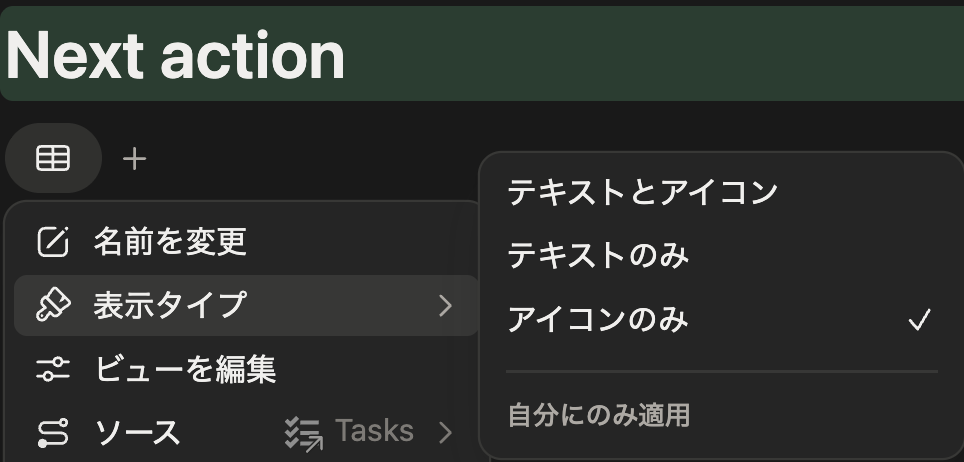Click the paintbrush icon for 表示タイプ
This screenshot has width=964, height=462.
pyautogui.click(x=53, y=305)
